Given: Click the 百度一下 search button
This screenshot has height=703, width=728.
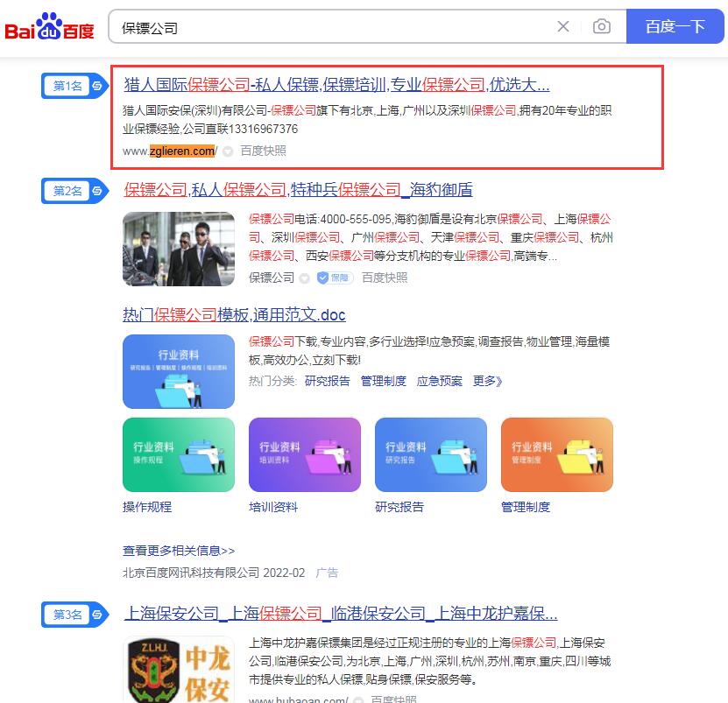Looking at the screenshot, I should pyautogui.click(x=675, y=26).
